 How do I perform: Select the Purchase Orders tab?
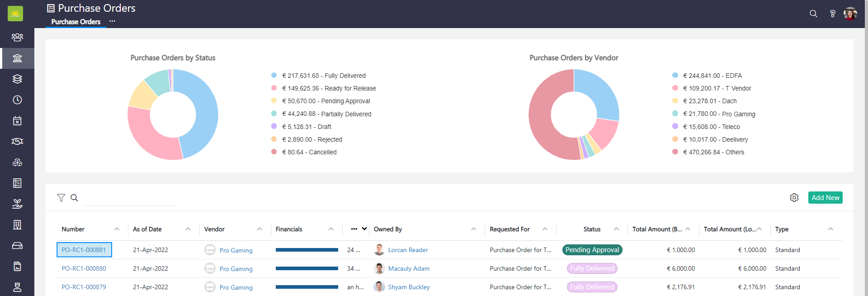pyautogui.click(x=75, y=22)
